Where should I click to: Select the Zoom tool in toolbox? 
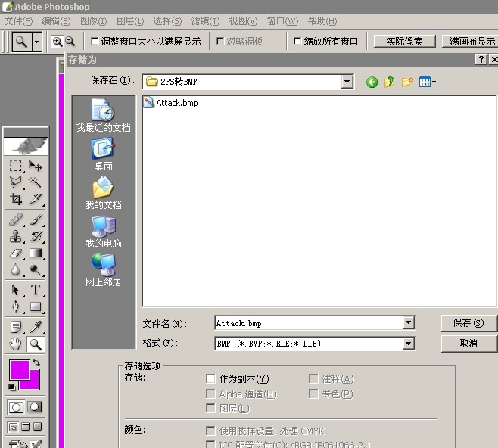point(36,344)
